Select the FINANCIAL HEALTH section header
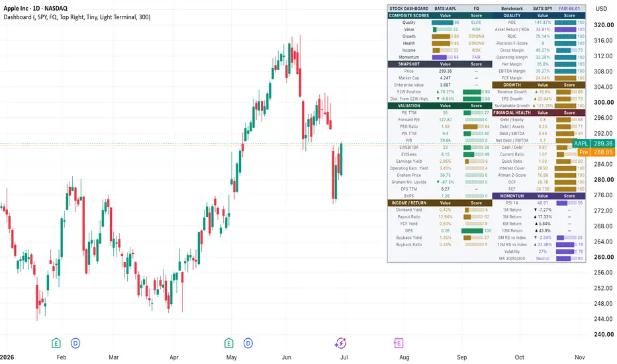The height and width of the screenshot is (364, 617). [x=512, y=113]
